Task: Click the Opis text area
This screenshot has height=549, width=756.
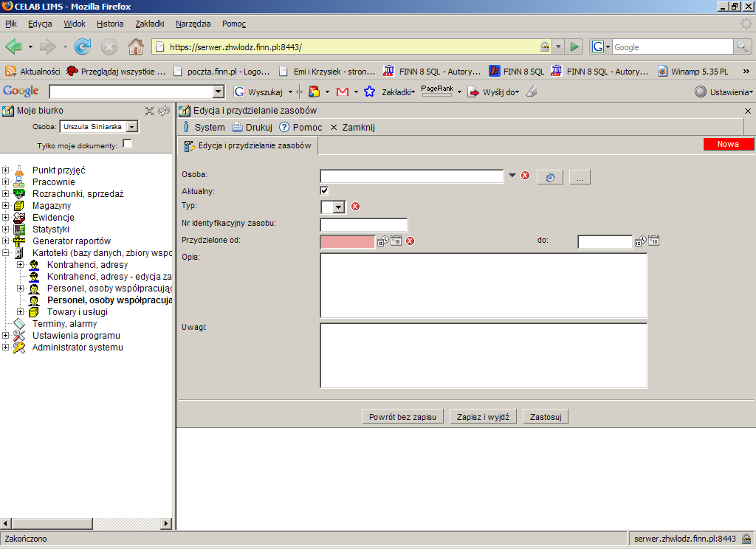Action: (484, 286)
